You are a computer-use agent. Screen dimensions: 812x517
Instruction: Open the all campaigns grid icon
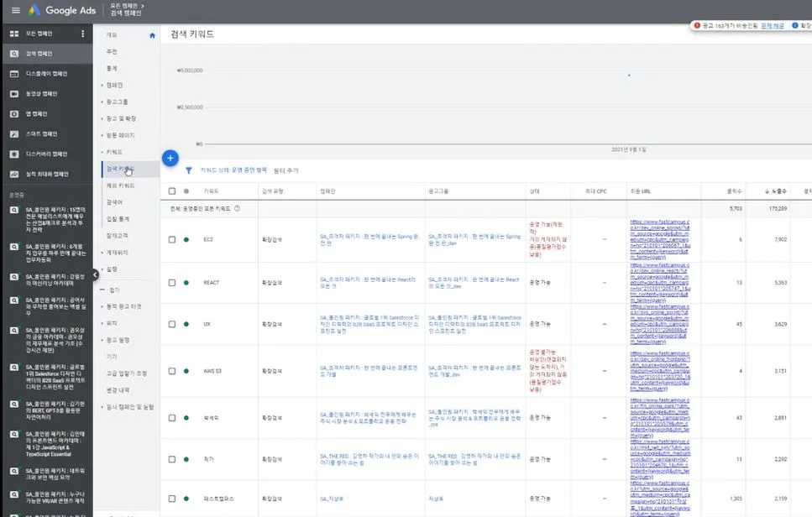[14, 34]
